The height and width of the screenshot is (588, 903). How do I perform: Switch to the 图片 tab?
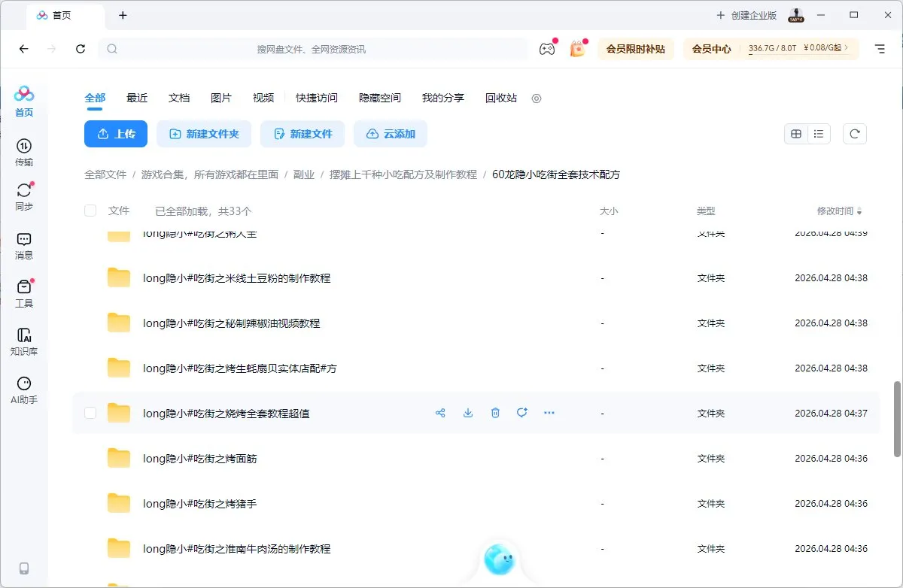tap(221, 98)
